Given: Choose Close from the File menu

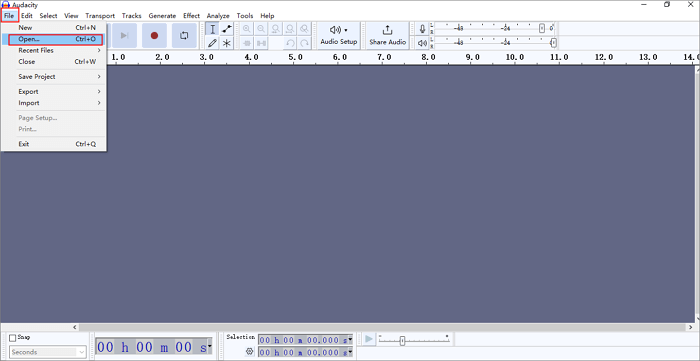Looking at the screenshot, I should [x=54, y=62].
